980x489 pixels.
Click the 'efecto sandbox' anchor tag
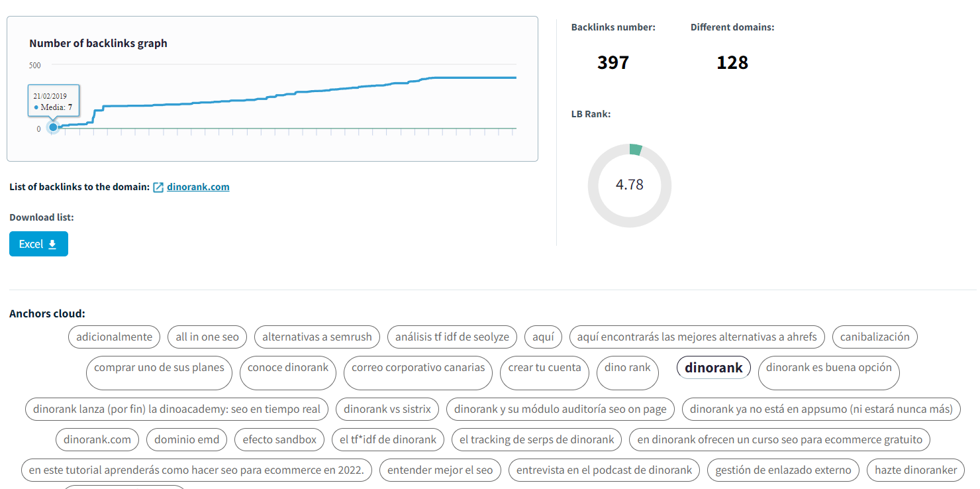279,439
